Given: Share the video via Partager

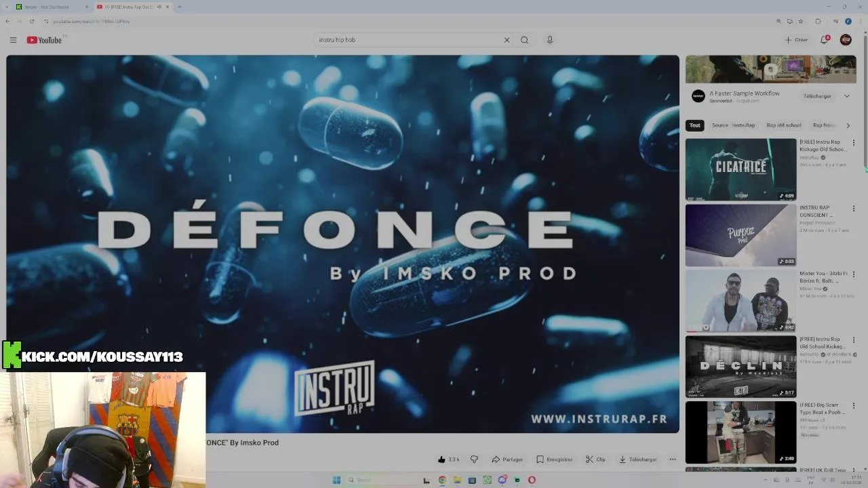Looking at the screenshot, I should click(x=507, y=460).
